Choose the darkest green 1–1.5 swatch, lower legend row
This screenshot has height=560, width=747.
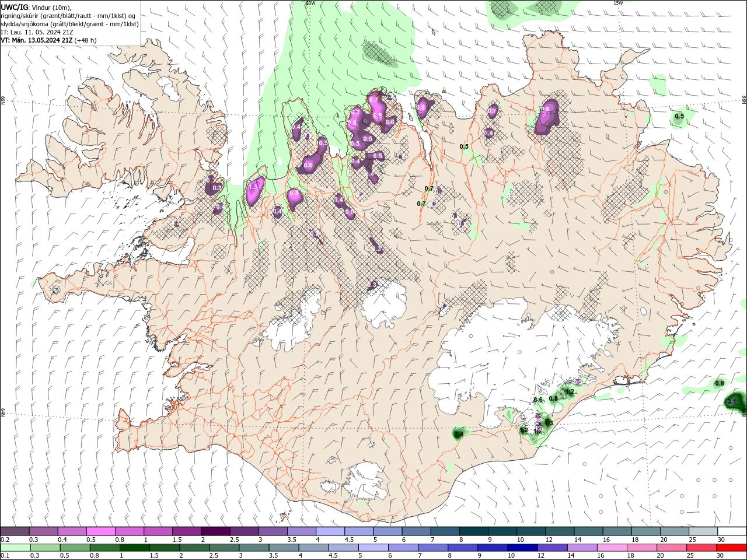pyautogui.click(x=134, y=548)
